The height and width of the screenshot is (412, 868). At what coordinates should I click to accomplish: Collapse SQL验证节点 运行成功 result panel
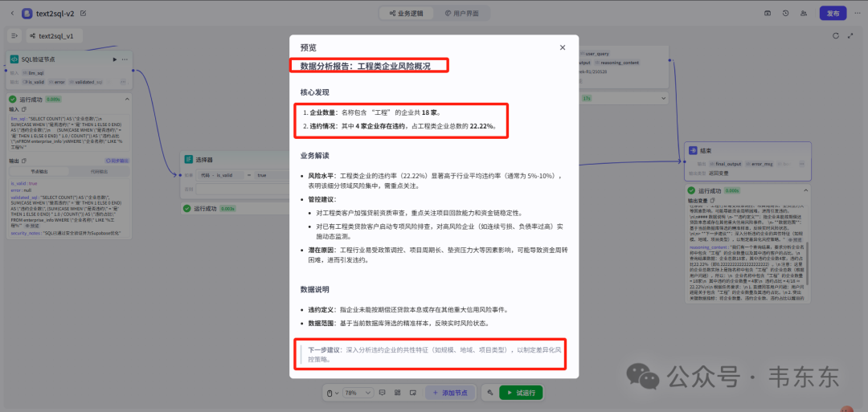click(126, 99)
